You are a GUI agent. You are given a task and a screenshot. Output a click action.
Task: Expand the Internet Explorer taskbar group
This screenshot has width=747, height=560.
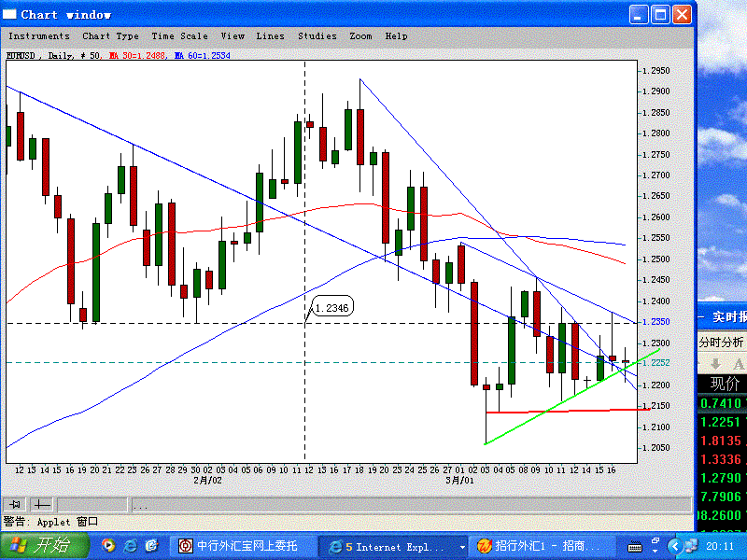pos(393,546)
